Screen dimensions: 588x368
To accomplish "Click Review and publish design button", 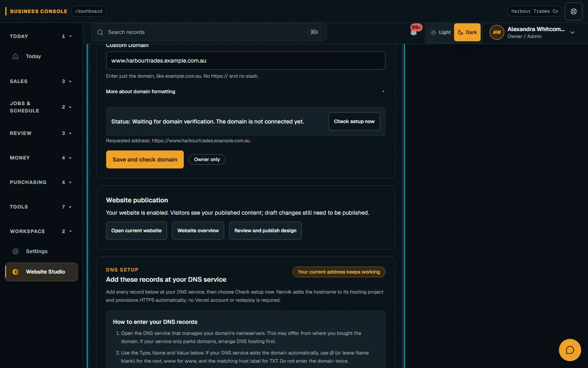I will (265, 231).
